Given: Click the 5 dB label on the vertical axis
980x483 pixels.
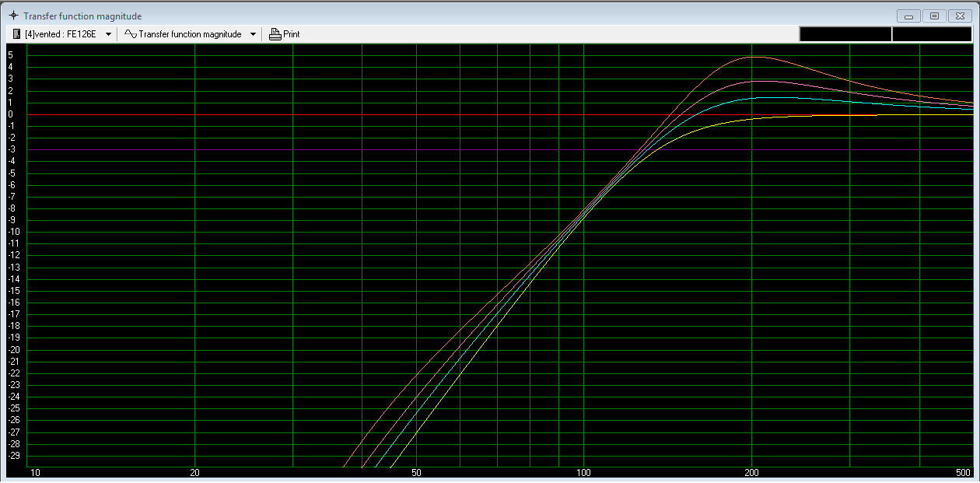Looking at the screenshot, I should point(12,55).
